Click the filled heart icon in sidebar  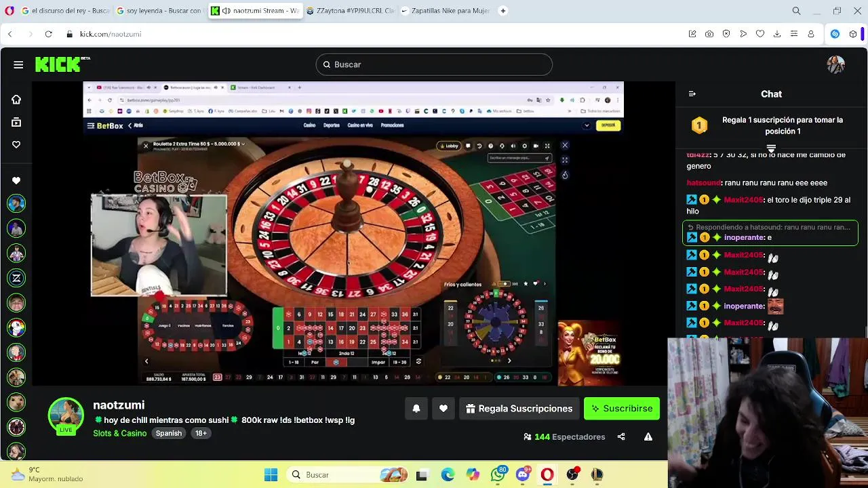(16, 180)
